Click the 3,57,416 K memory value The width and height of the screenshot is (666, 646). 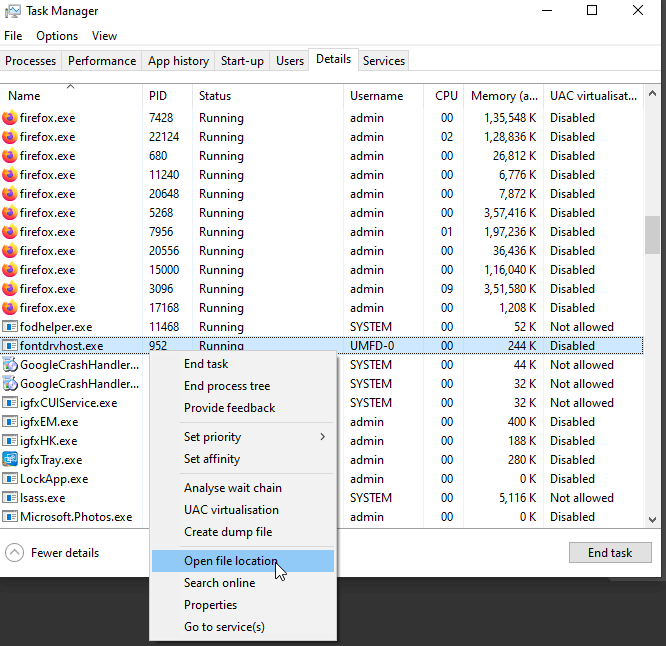click(x=510, y=213)
